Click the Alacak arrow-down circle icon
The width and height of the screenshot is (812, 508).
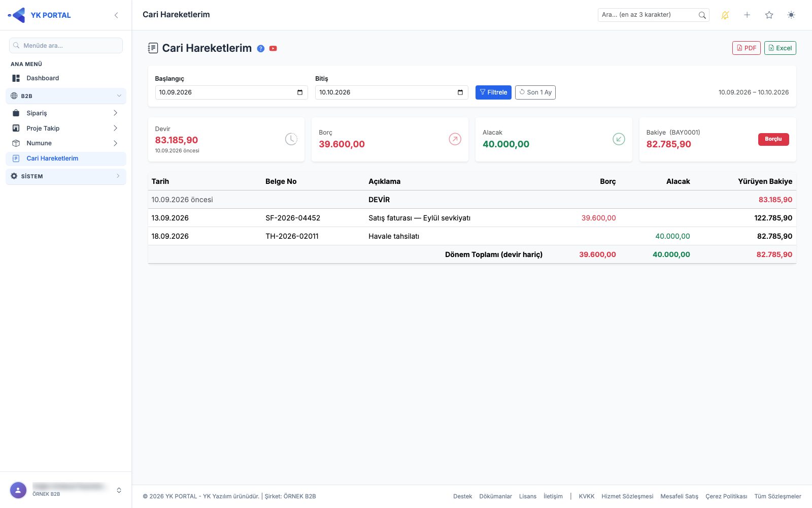[x=619, y=139]
